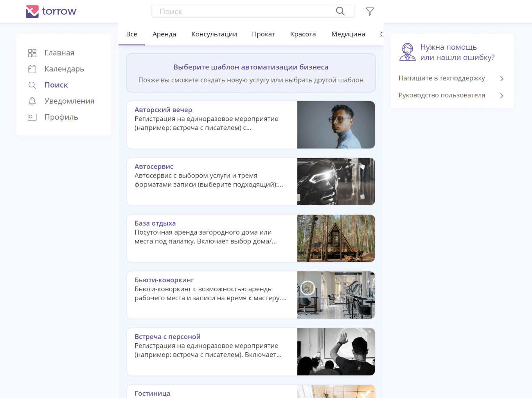Open the Авторский вечер template title
Viewport: 532px width, 398px height.
(x=163, y=110)
